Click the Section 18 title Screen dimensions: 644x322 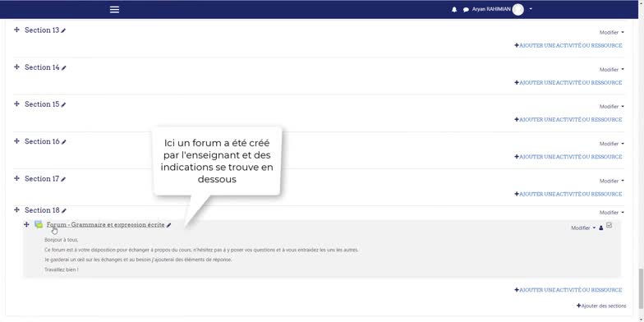[42, 210]
